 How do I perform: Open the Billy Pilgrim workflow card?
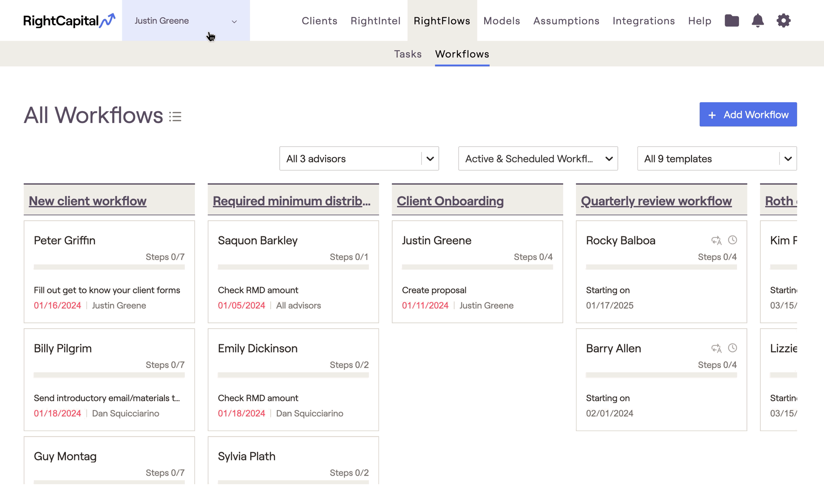[109, 380]
